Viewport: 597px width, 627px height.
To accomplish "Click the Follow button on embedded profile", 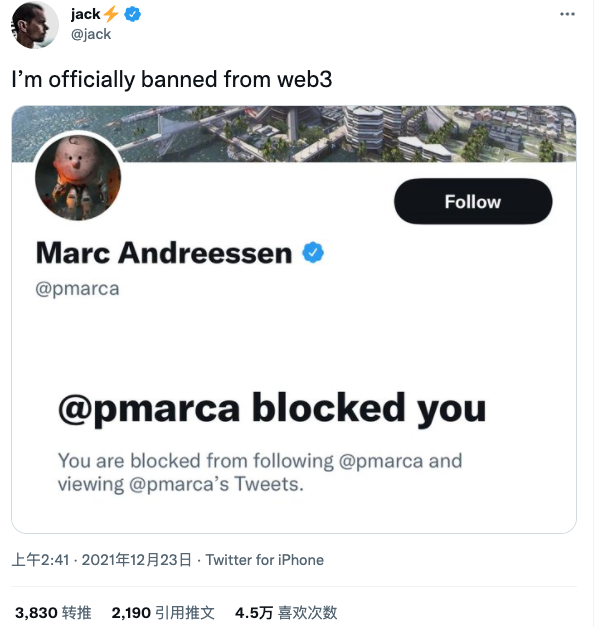I will click(473, 202).
